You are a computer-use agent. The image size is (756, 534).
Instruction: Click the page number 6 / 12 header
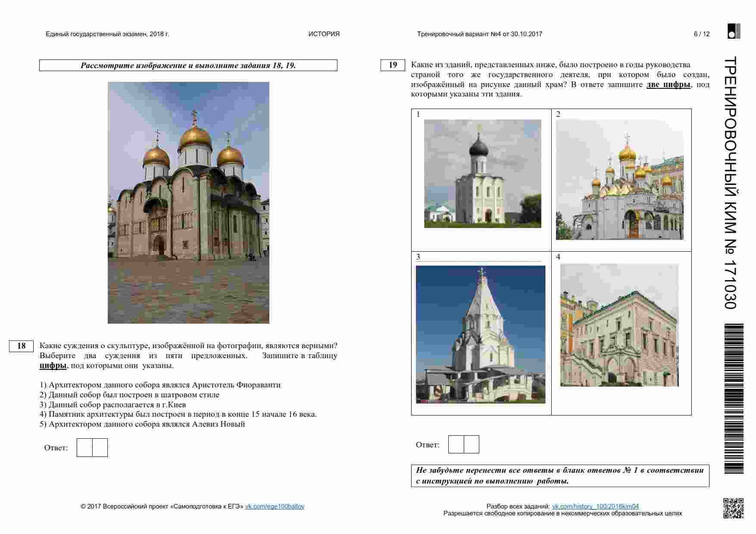(x=701, y=34)
